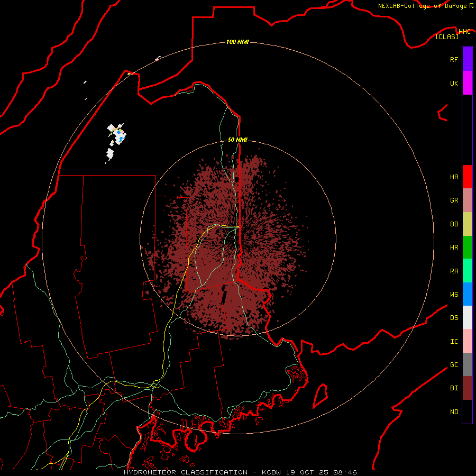Click the UK legend label

pyautogui.click(x=454, y=83)
